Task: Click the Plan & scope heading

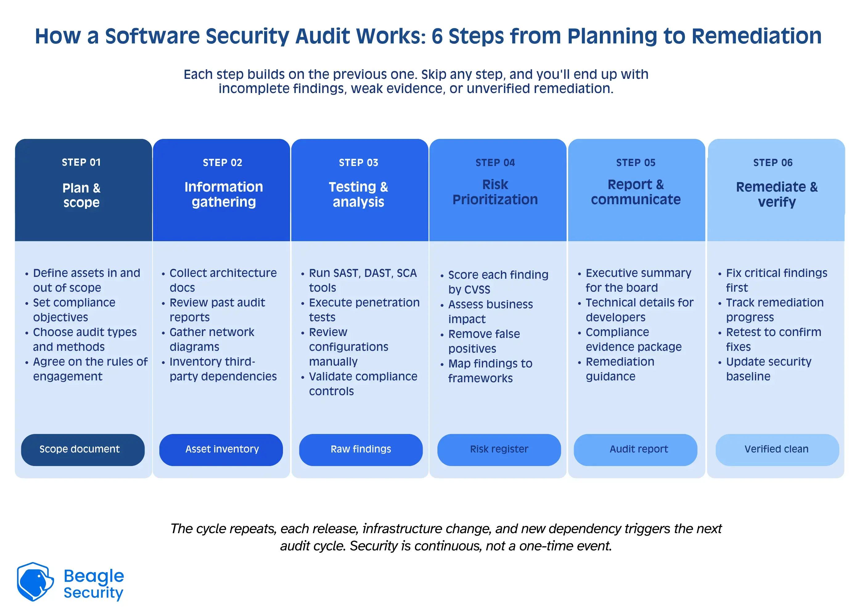Action: coord(81,195)
